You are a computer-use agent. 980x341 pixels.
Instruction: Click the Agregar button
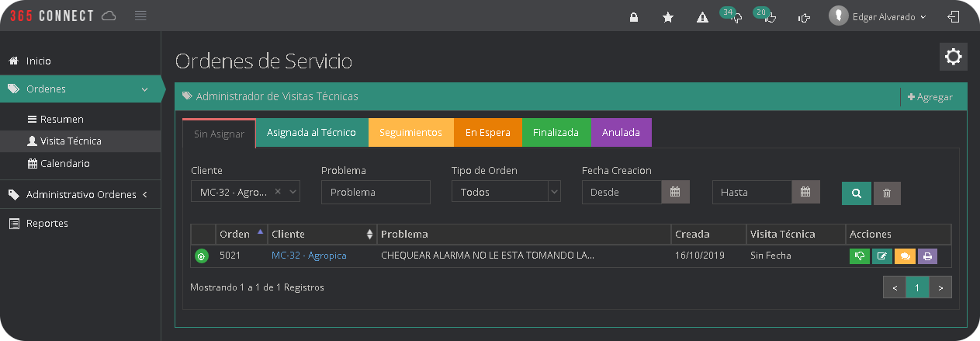(x=930, y=97)
